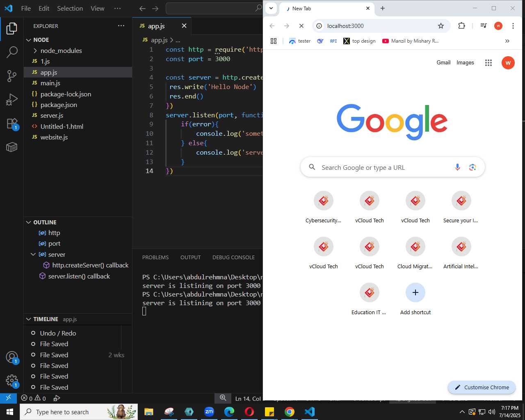
Task: Switch to the PROBLEMS panel tab
Action: point(155,258)
